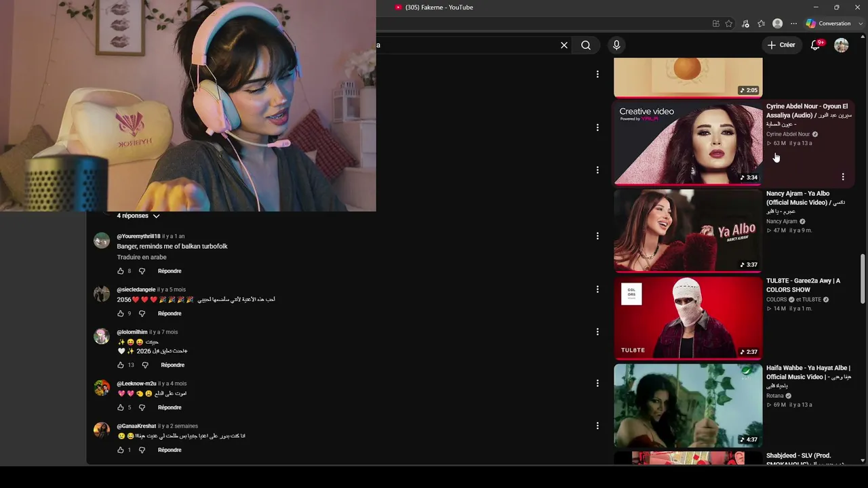Dislike the comment by @Leeknow-m2u
Screen dimensions: 868x488
(x=142, y=408)
